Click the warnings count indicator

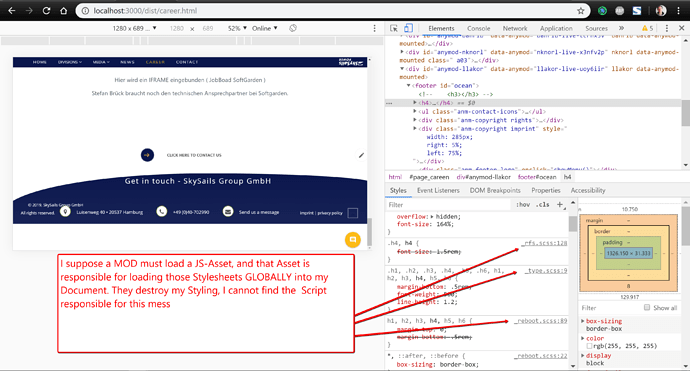coord(647,28)
